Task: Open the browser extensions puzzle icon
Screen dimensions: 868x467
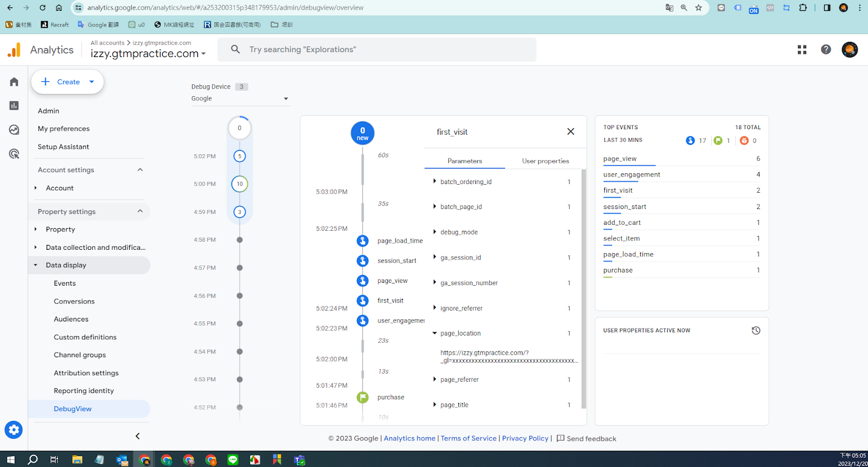Action: click(803, 8)
